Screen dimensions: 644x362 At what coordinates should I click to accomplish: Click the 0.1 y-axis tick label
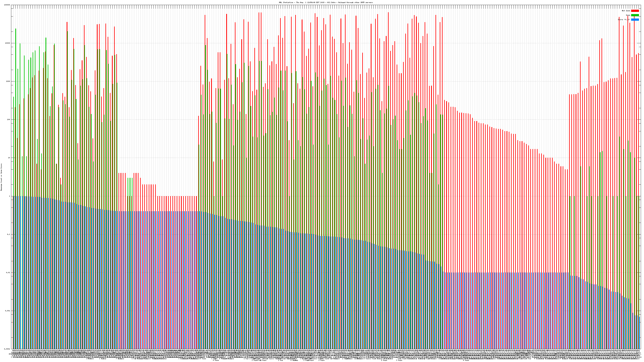(x=9, y=234)
